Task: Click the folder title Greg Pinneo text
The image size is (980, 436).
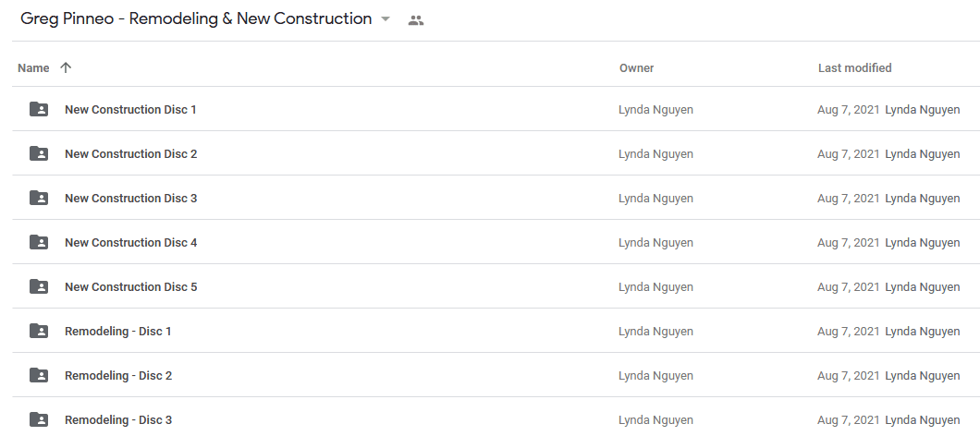Action: (196, 18)
